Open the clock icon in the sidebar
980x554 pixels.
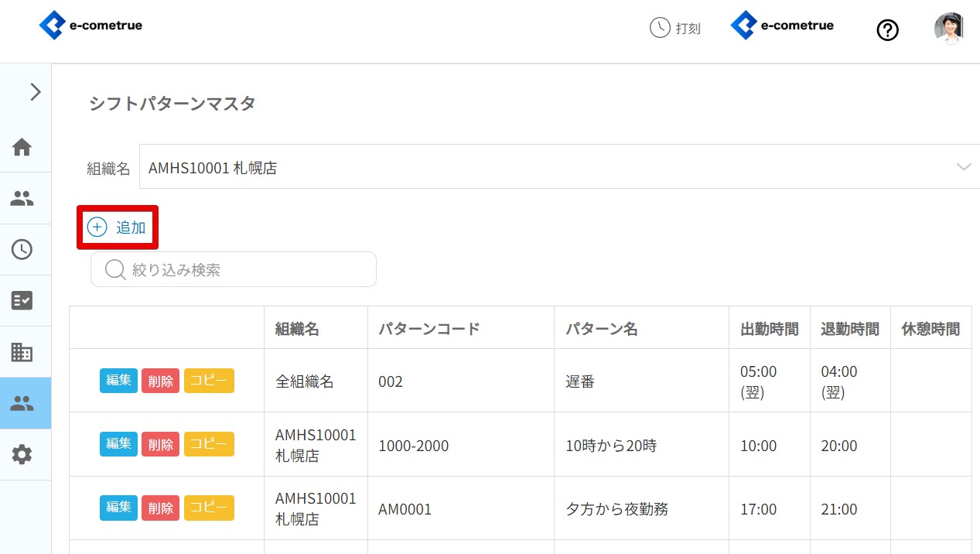[x=22, y=249]
